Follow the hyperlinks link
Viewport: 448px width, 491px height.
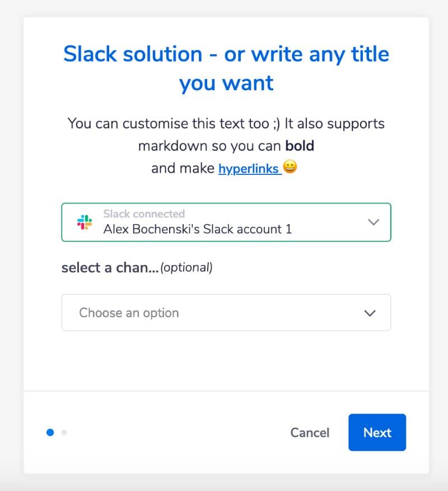click(249, 169)
